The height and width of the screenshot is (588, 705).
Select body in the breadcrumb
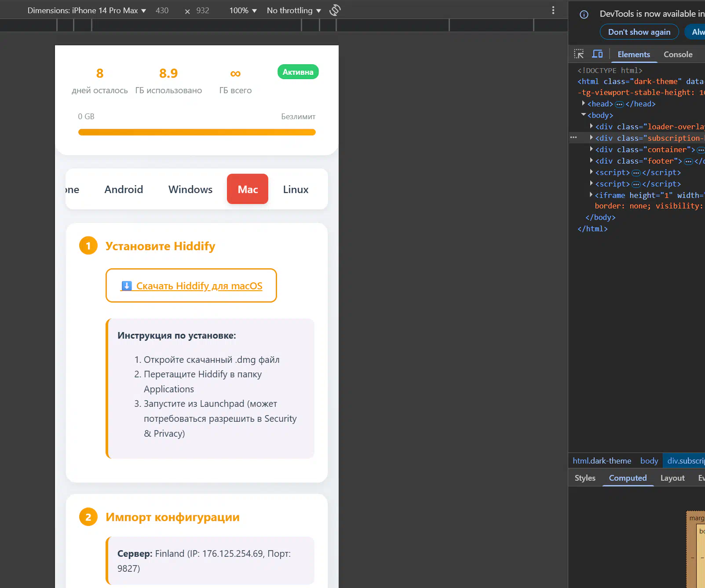(649, 460)
